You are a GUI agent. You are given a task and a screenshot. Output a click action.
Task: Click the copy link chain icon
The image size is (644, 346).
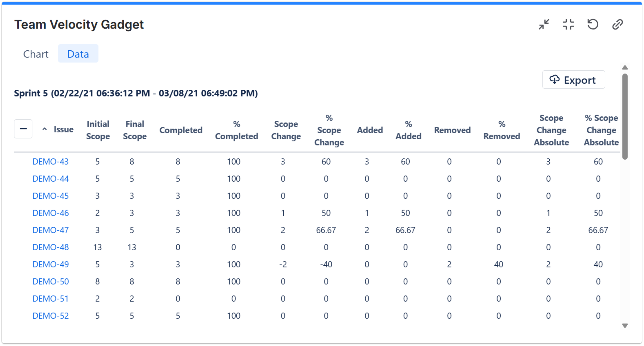pos(617,24)
